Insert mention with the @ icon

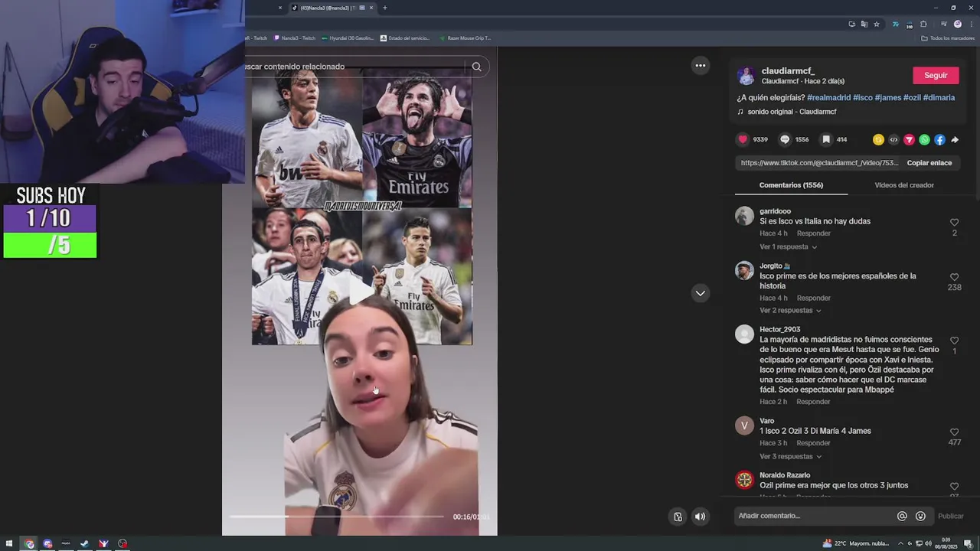tap(902, 516)
